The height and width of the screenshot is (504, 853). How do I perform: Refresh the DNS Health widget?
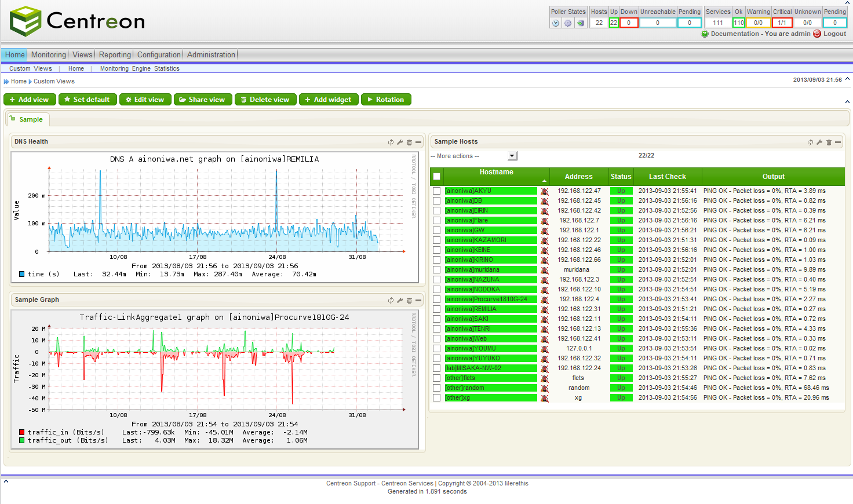pyautogui.click(x=389, y=141)
